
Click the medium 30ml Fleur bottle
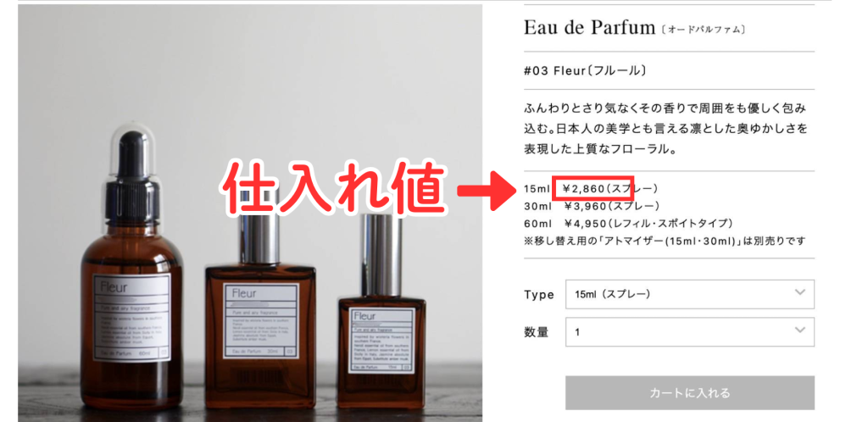pyautogui.click(x=261, y=310)
